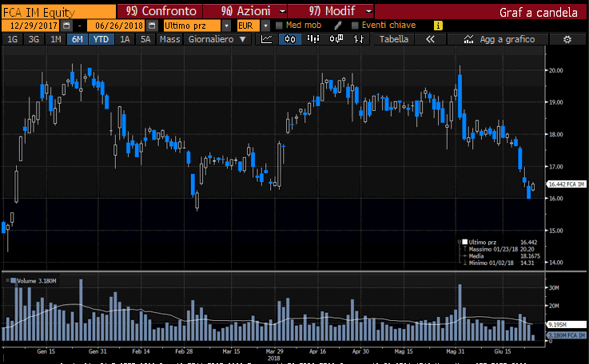Select the candlestick chart icon
Screen dimensions: 589x364
[290, 39]
